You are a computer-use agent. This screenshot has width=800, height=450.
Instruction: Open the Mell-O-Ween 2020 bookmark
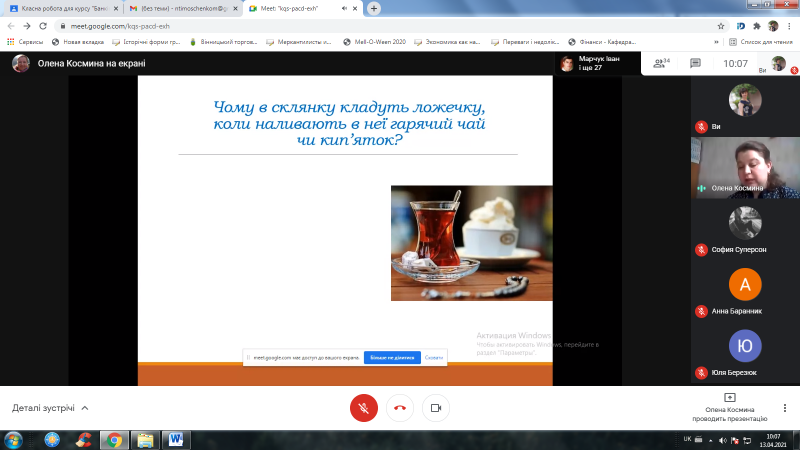(x=374, y=42)
